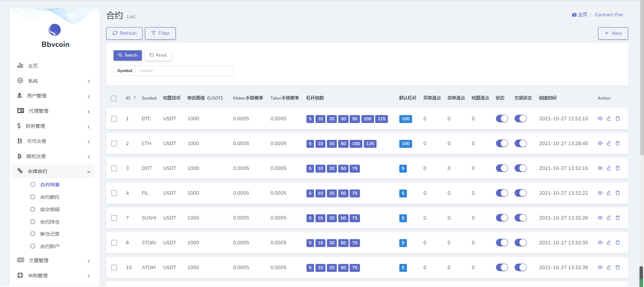Check the BTC row checkbox
Image resolution: width=644 pixels, height=287 pixels.
[x=114, y=119]
